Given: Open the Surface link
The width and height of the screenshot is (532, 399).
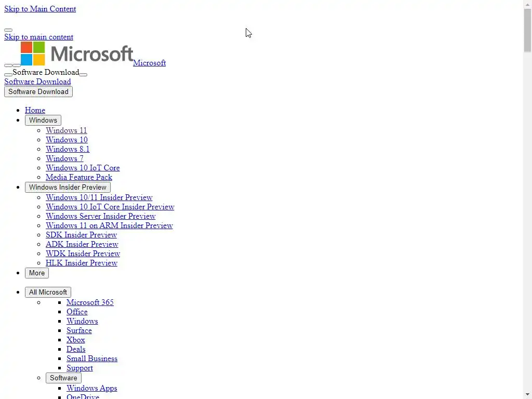Looking at the screenshot, I should pos(79,330).
